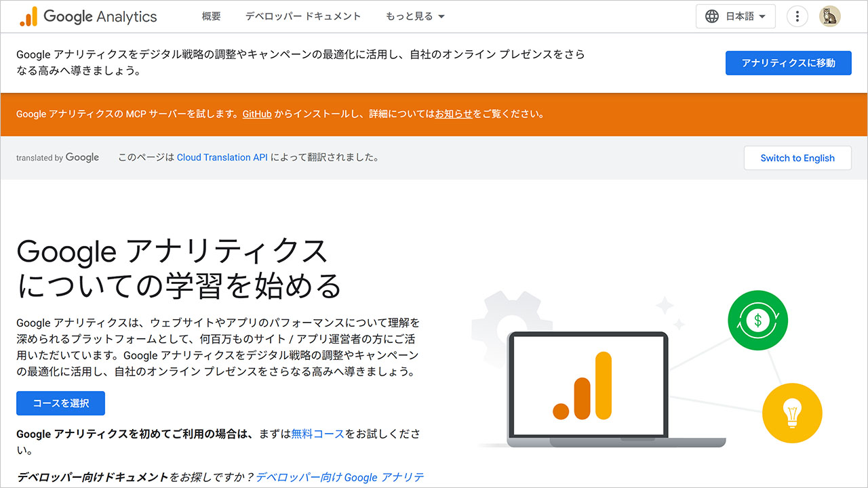Click the yellow lightbulb icon illustration

click(792, 412)
